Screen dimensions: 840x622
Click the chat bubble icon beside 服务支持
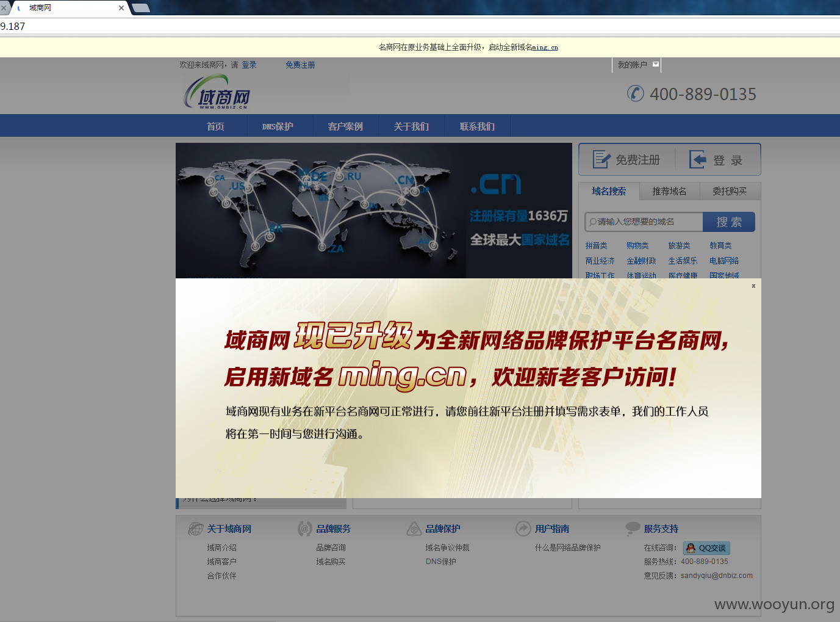coord(633,529)
